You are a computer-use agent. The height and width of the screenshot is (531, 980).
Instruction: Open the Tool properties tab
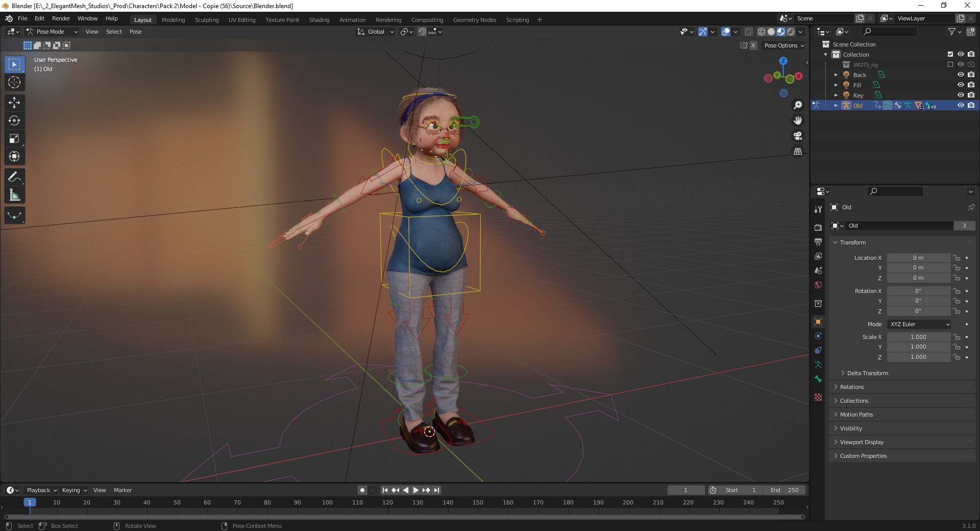point(818,209)
